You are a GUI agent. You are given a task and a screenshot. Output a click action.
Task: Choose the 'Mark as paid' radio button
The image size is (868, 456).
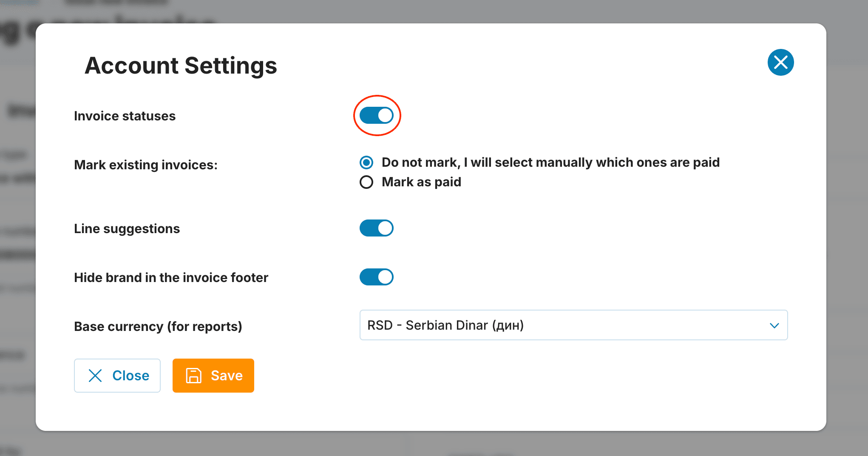tap(366, 182)
